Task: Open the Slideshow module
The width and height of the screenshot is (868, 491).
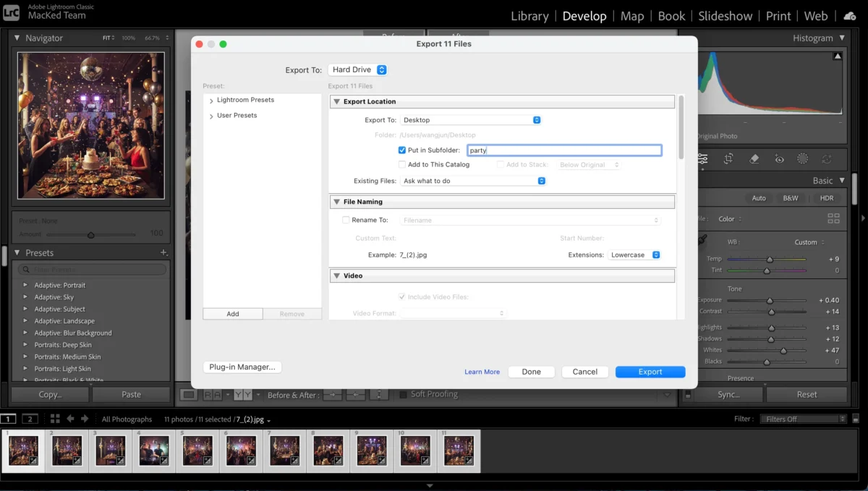Action: point(725,15)
